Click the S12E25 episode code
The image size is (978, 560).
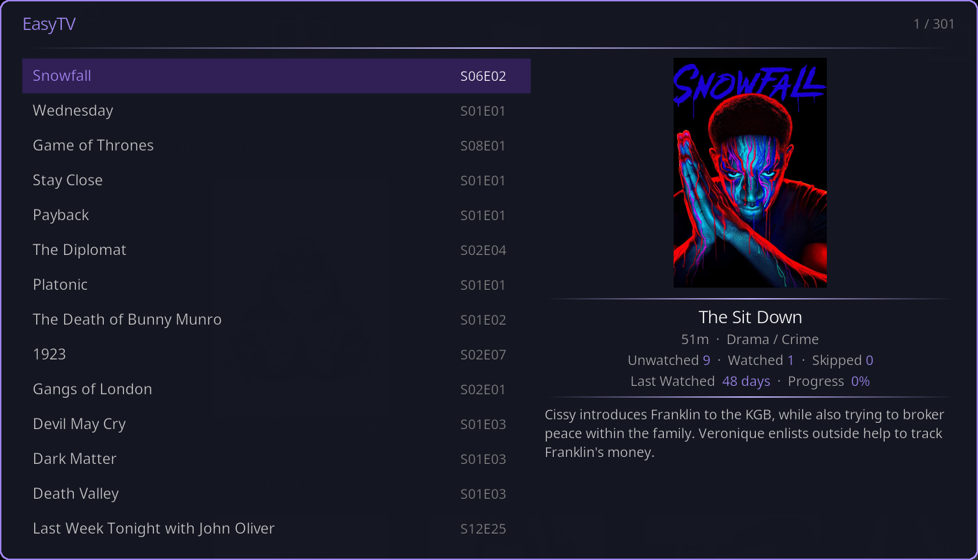click(x=483, y=529)
